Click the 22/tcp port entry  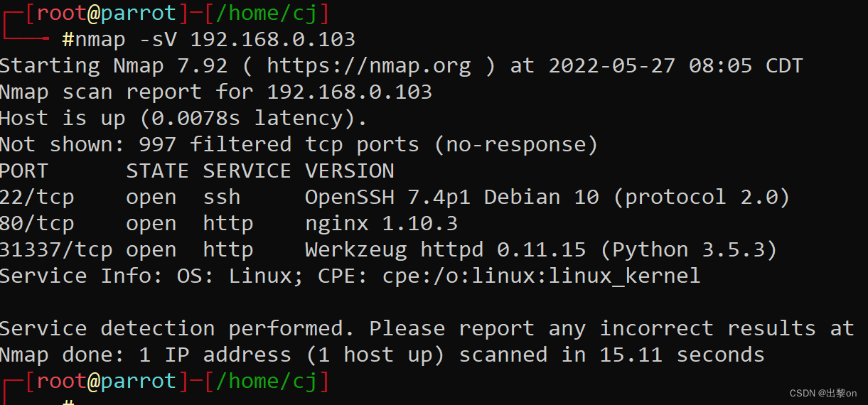point(37,197)
